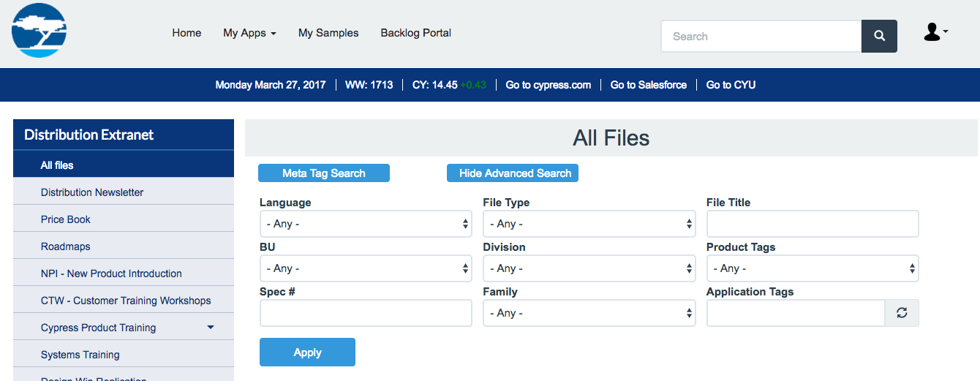The width and height of the screenshot is (980, 381).
Task: Click the Apply button
Action: coord(307,352)
